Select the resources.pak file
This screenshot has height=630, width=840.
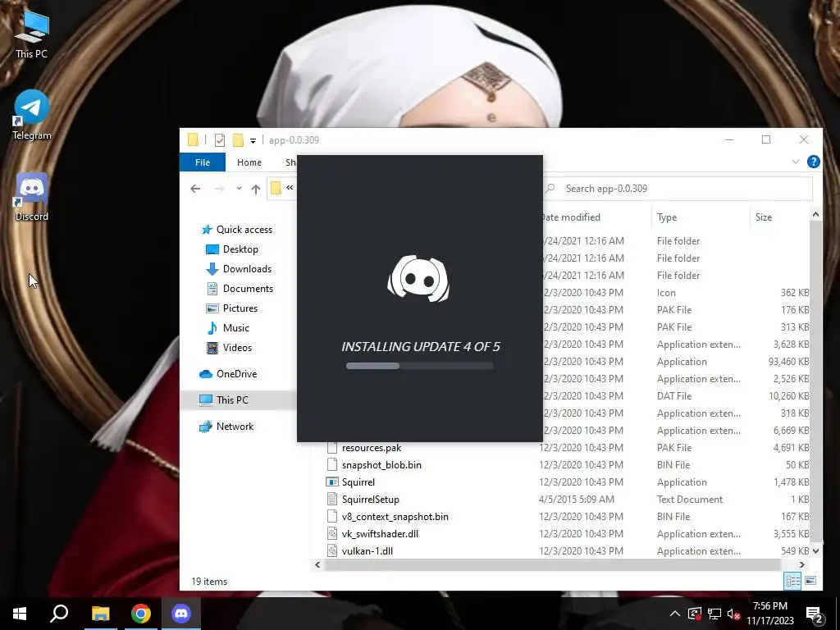(372, 448)
